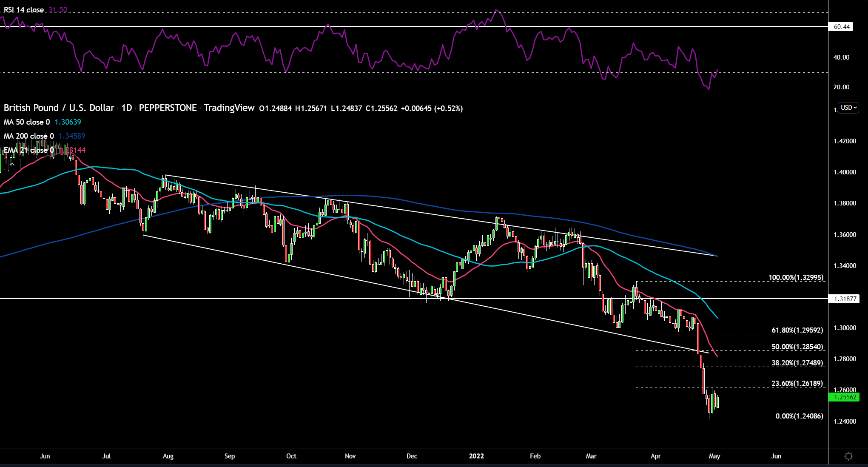This screenshot has width=868, height=467.
Task: Select the 100.00%(1.32995) Fibonacci level label
Action: point(796,277)
